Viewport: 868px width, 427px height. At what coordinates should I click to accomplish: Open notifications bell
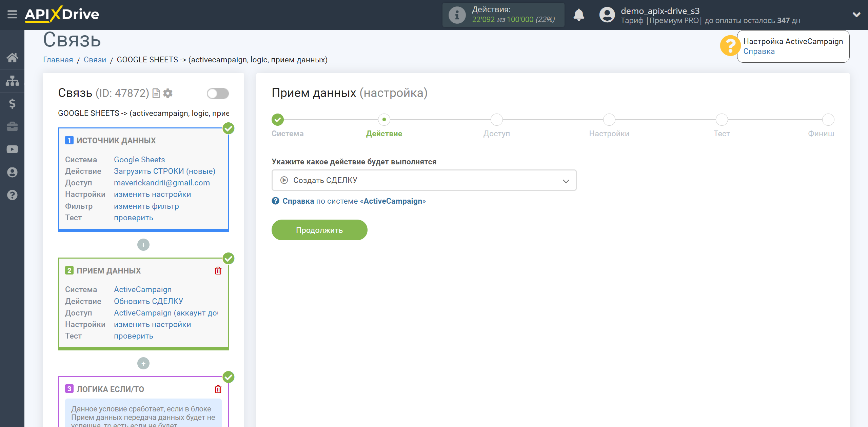579,15
